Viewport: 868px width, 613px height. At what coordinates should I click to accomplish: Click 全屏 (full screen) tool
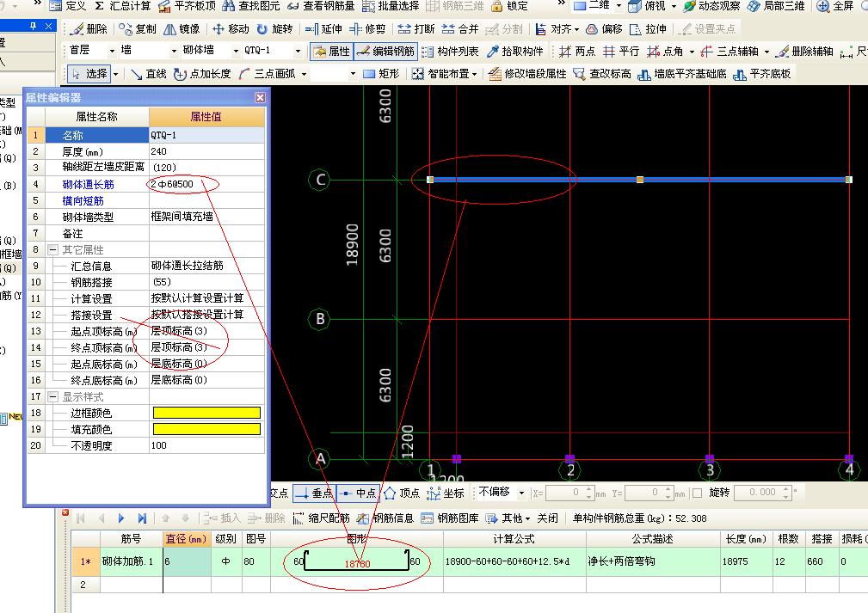(835, 6)
